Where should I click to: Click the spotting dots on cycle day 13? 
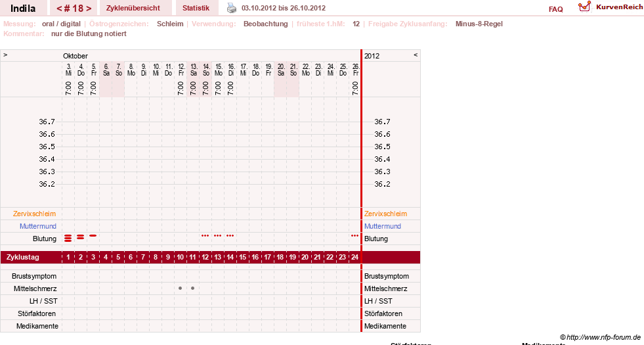click(218, 236)
